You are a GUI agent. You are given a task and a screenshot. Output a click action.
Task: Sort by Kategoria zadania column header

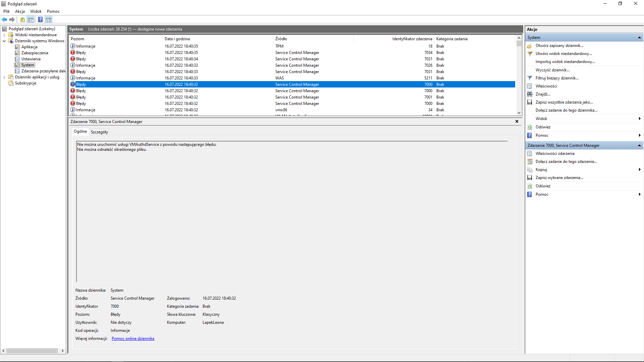475,39
